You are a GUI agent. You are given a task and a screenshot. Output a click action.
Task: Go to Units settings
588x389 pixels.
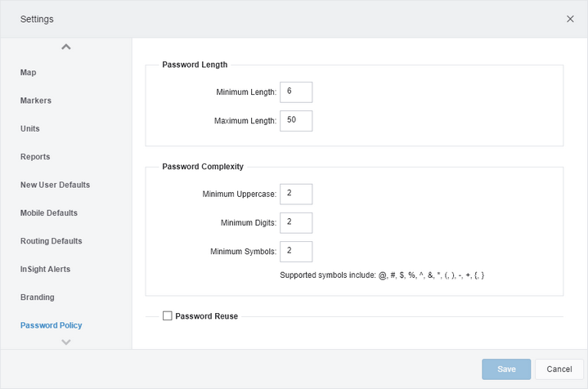click(x=30, y=128)
